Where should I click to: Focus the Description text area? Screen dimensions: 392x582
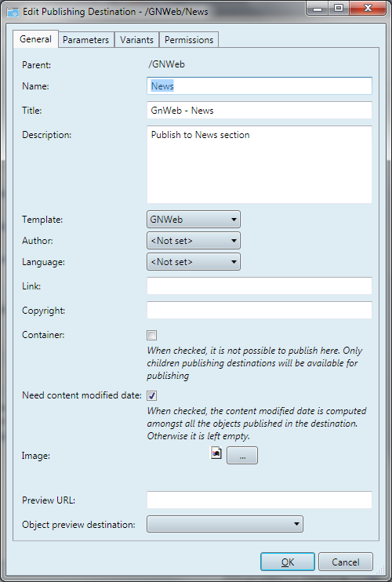click(260, 165)
